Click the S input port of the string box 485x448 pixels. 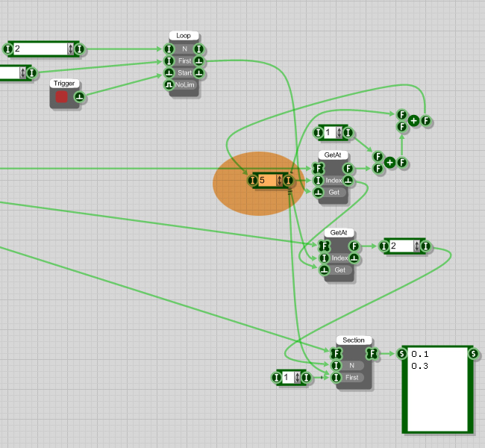click(x=402, y=353)
